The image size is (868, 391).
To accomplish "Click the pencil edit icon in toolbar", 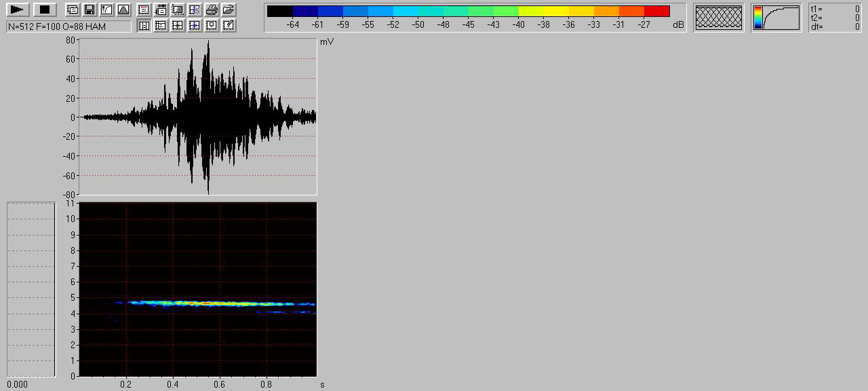I will pyautogui.click(x=229, y=26).
